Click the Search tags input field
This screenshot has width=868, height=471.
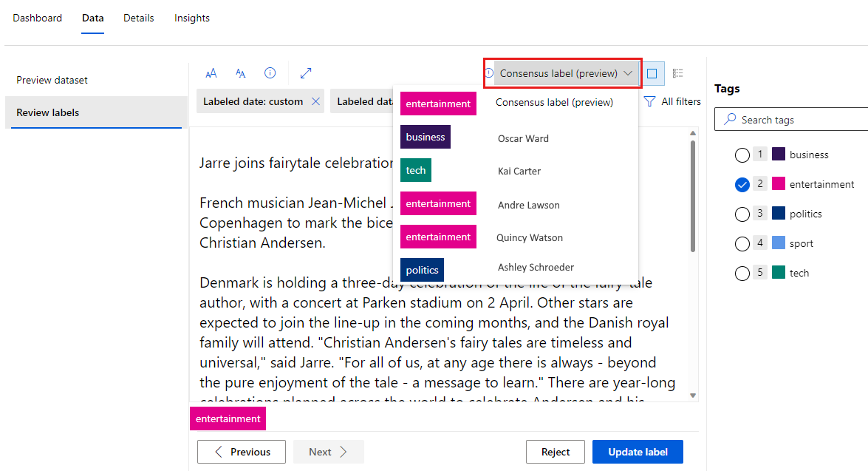click(798, 120)
